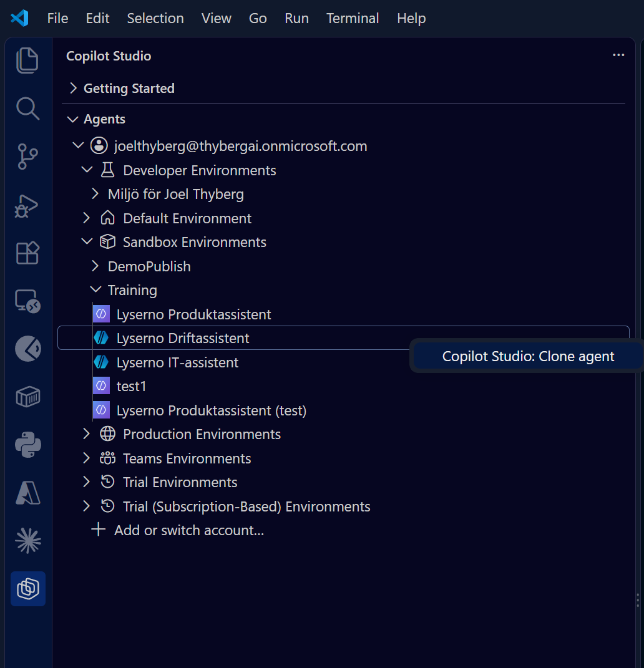Click the globe icon of Production Environments
Image resolution: width=644 pixels, height=668 pixels.
(107, 433)
